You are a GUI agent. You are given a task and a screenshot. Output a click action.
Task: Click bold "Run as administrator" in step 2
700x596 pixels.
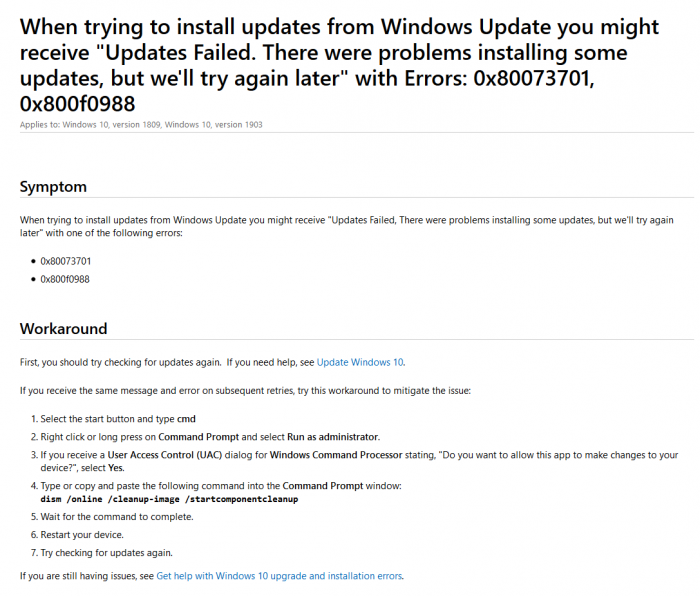334,437
